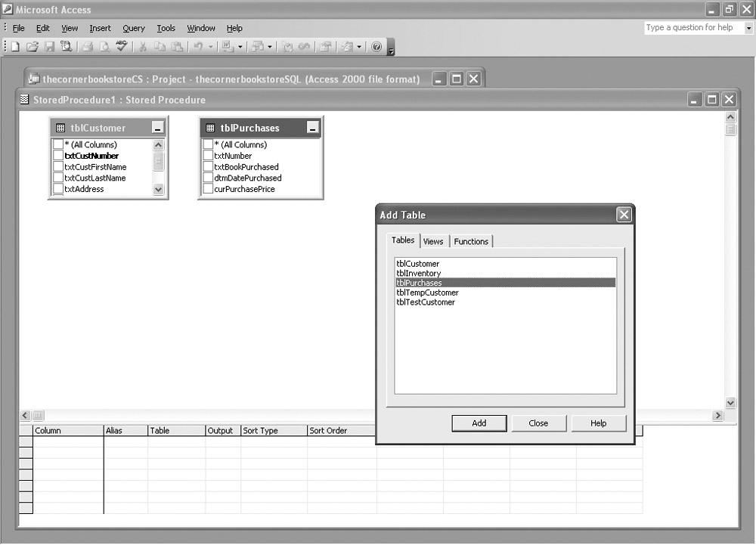The height and width of the screenshot is (545, 756).
Task: Expand the Undo history dropdown arrow
Action: pyautogui.click(x=210, y=47)
